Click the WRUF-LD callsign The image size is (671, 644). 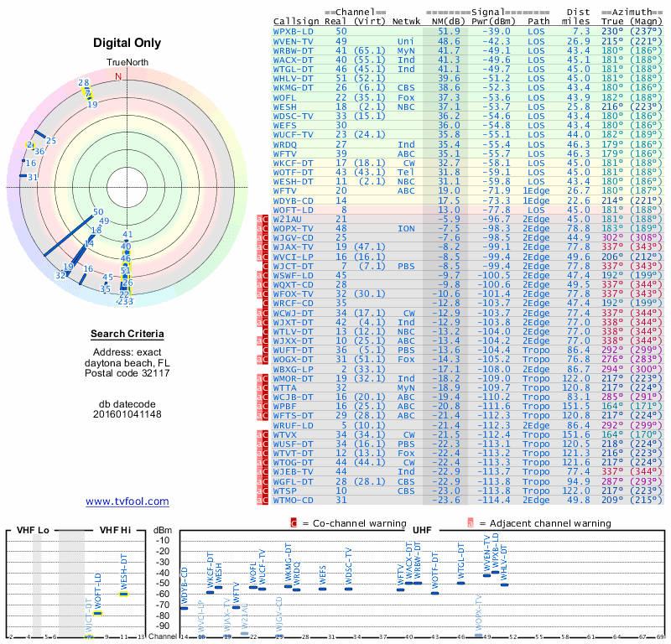click(x=293, y=425)
